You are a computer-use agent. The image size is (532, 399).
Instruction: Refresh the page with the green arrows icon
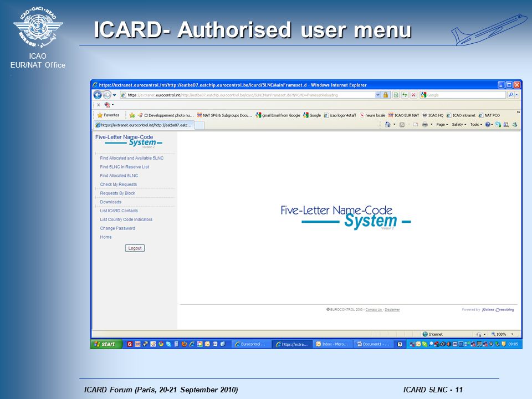(x=405, y=95)
